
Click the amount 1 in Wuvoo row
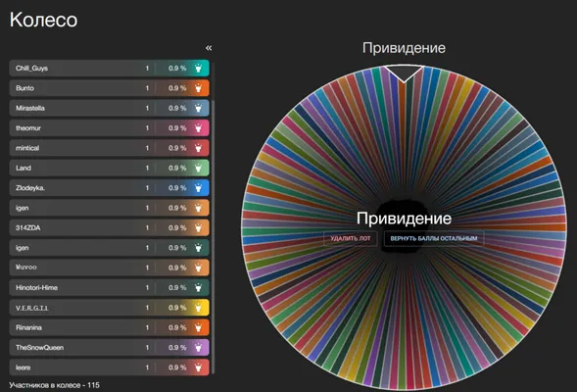[x=147, y=268]
